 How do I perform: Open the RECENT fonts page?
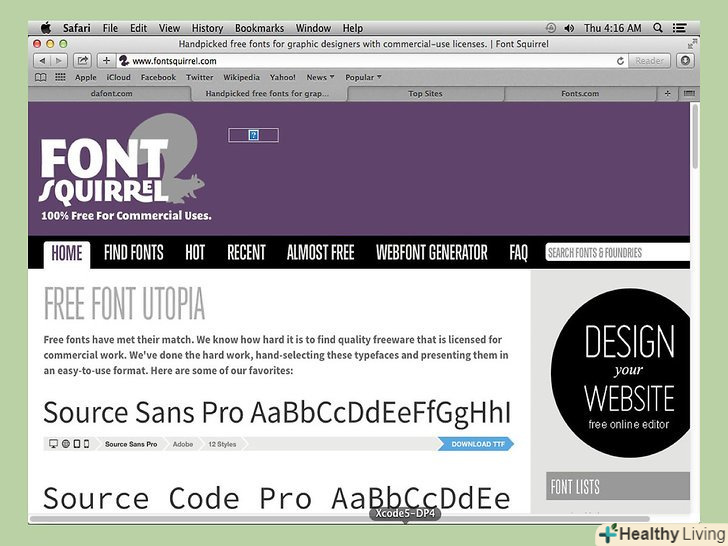246,253
